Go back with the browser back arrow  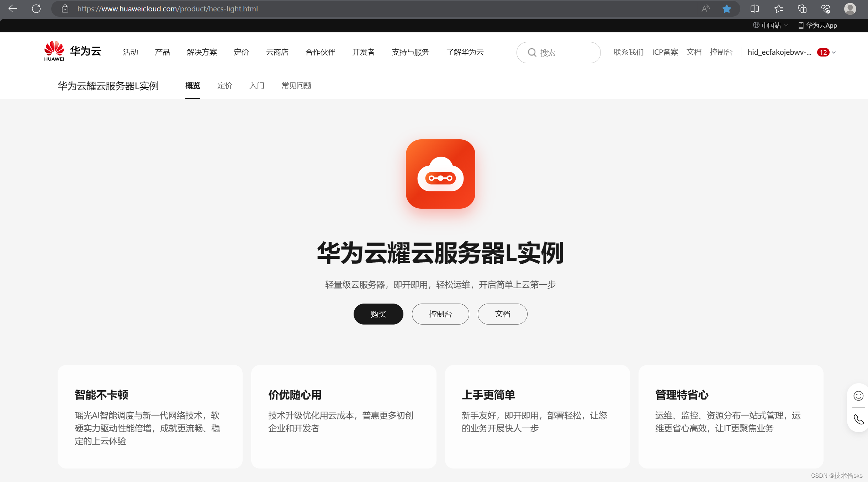13,9
